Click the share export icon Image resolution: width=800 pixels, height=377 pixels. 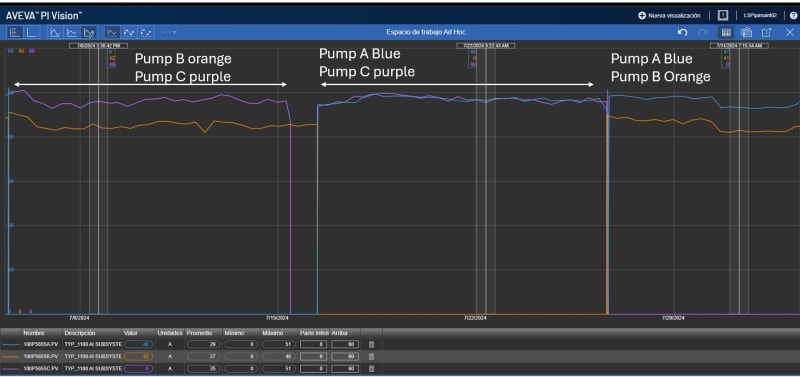click(766, 32)
